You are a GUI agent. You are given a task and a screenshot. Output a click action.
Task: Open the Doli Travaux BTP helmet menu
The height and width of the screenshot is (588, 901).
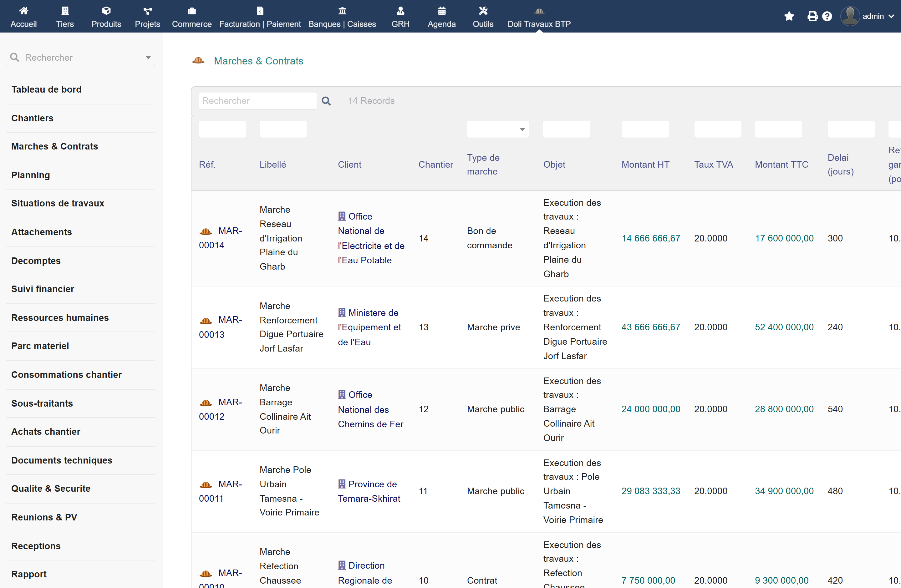point(539,11)
